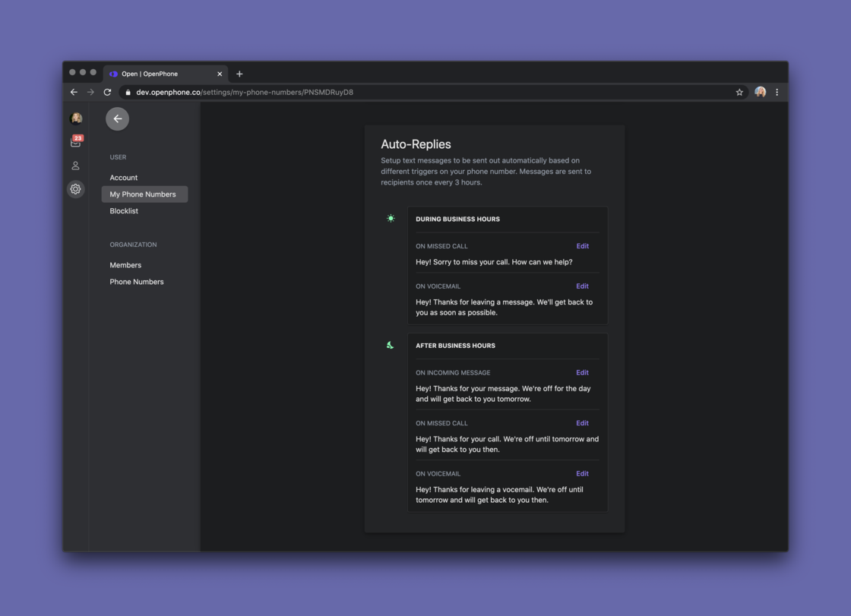Open the Account settings page

coord(124,178)
